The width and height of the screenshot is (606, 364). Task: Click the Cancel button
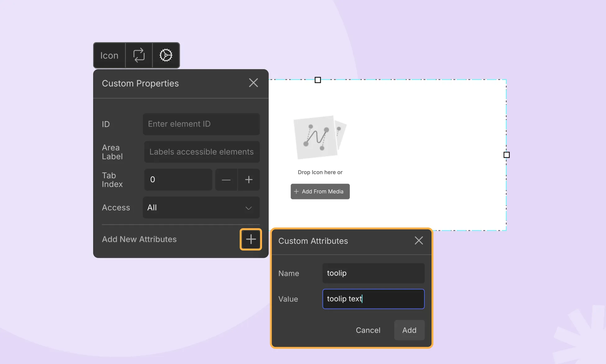click(x=368, y=330)
